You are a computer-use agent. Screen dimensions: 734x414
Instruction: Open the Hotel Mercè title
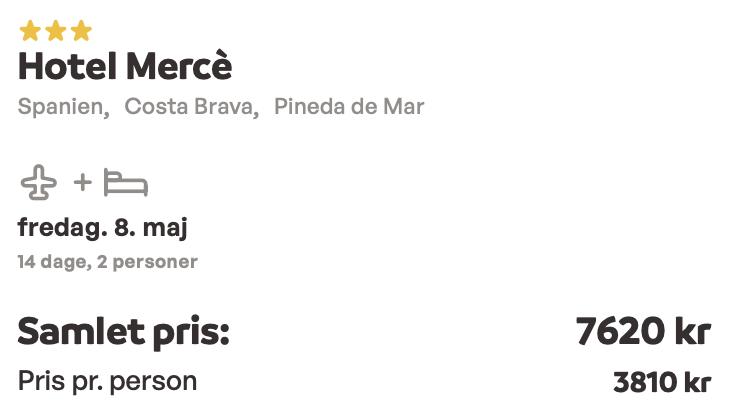pos(125,67)
